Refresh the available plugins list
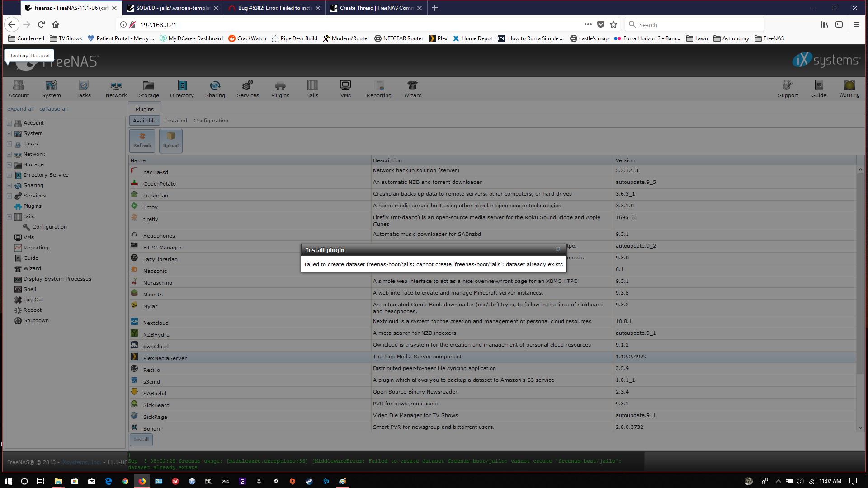This screenshot has width=868, height=488. [x=142, y=141]
